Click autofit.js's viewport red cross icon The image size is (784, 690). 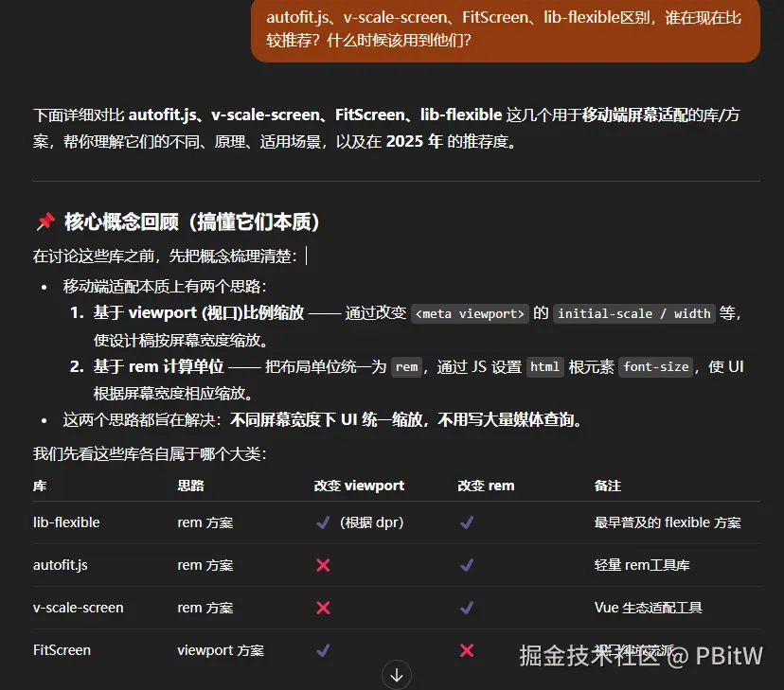tap(323, 565)
